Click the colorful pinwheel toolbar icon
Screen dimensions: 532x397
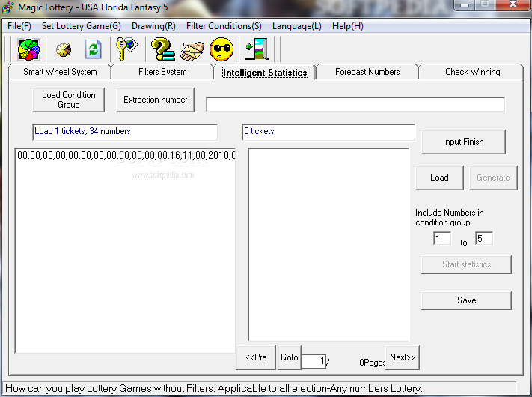(x=29, y=49)
